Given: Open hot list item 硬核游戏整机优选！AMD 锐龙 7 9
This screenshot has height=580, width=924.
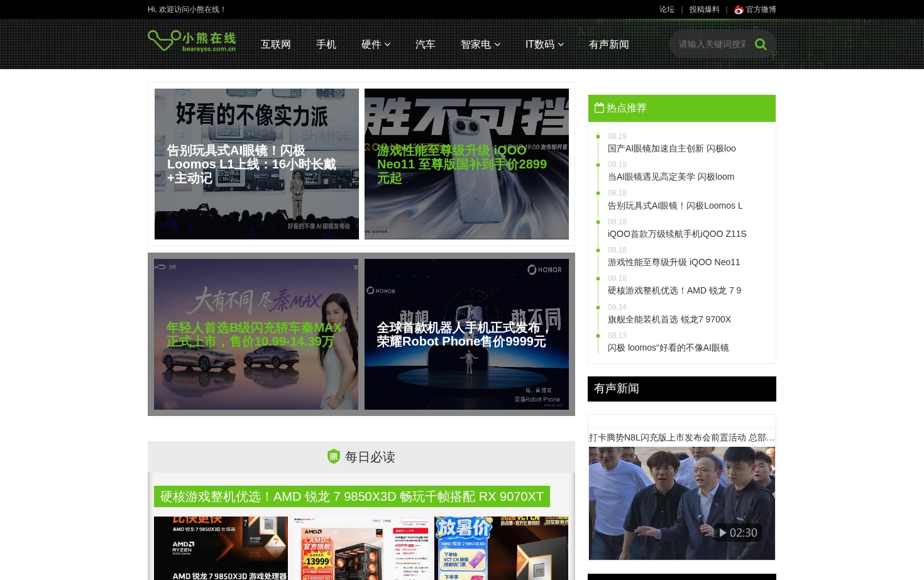Looking at the screenshot, I should [x=674, y=290].
